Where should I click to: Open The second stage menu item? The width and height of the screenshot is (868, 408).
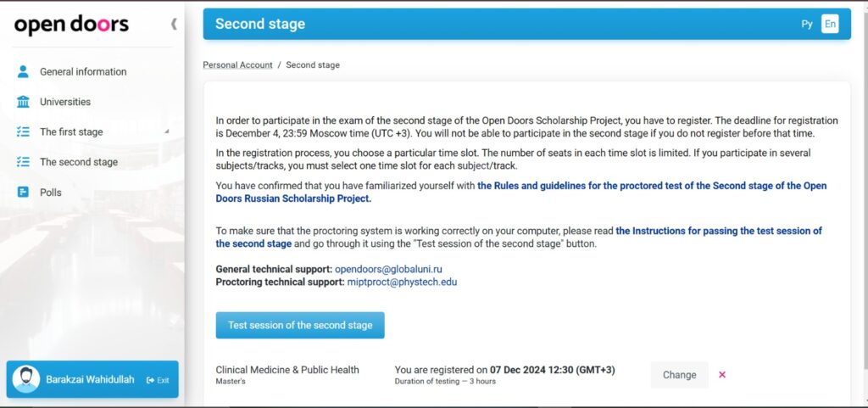point(79,162)
